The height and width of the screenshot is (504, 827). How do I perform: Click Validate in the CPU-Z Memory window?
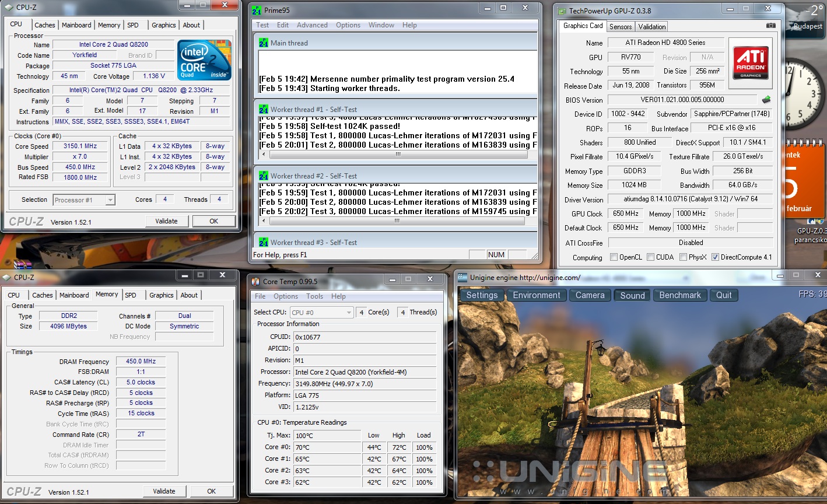click(164, 491)
